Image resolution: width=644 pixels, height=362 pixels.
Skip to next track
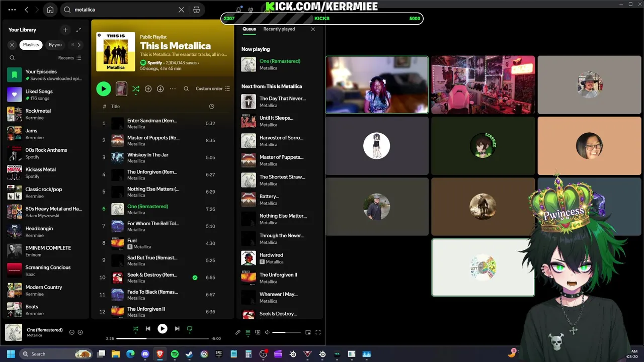tap(177, 329)
